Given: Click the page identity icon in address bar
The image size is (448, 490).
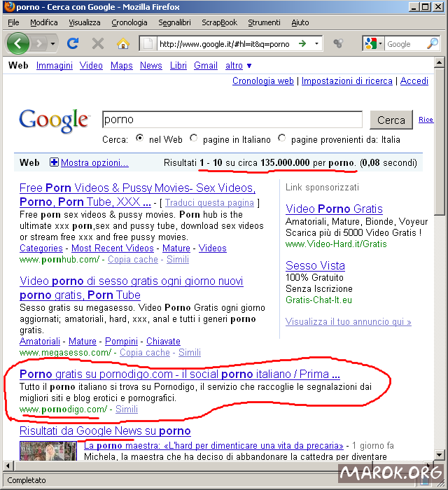Looking at the screenshot, I should (x=148, y=43).
